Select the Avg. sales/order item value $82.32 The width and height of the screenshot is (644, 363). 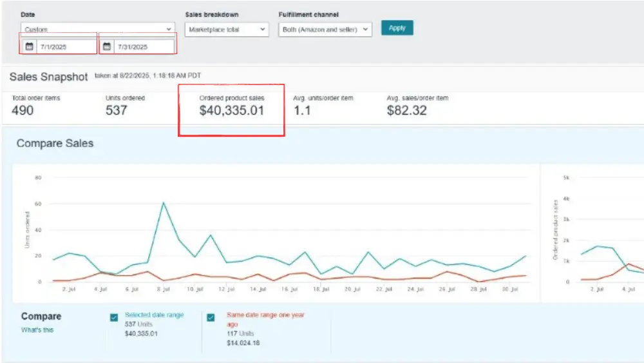[408, 111]
